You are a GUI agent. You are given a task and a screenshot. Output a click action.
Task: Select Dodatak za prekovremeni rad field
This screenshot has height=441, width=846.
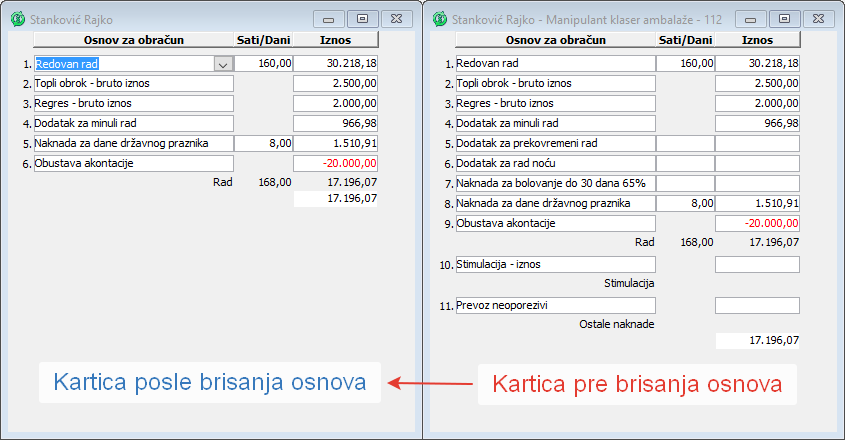555,143
